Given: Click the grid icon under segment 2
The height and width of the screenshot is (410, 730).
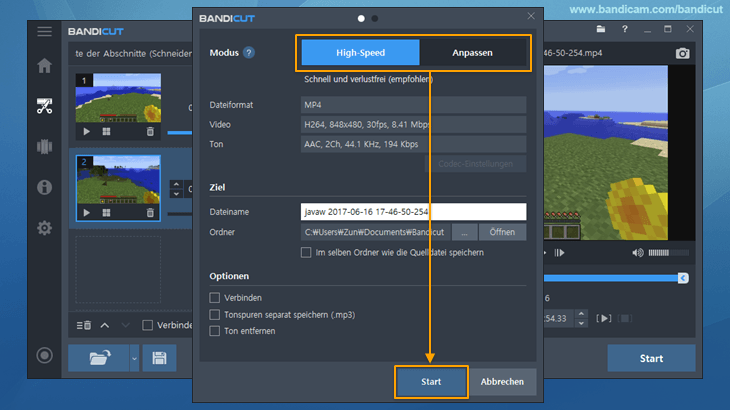Looking at the screenshot, I should (x=107, y=213).
